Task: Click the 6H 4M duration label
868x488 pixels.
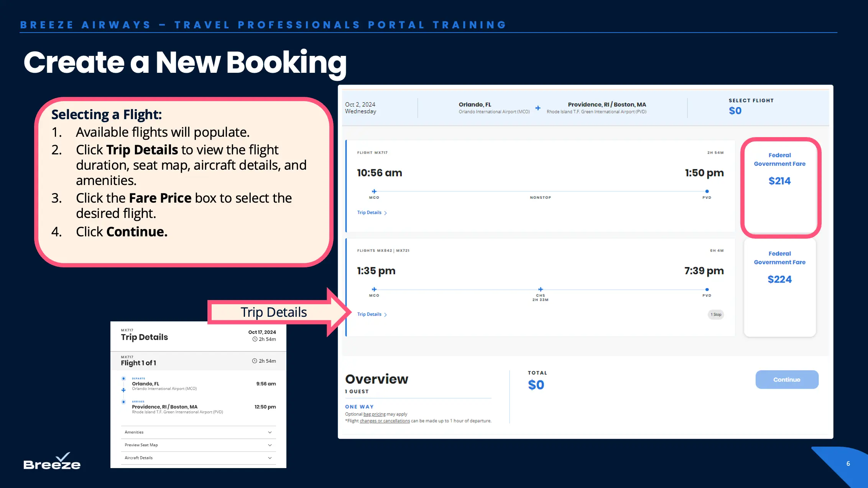Action: tap(717, 251)
